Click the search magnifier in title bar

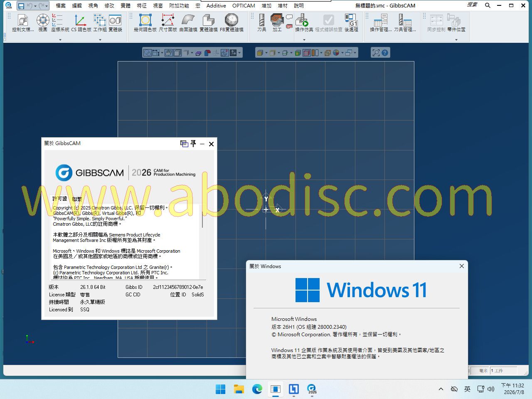pyautogui.click(x=488, y=5)
